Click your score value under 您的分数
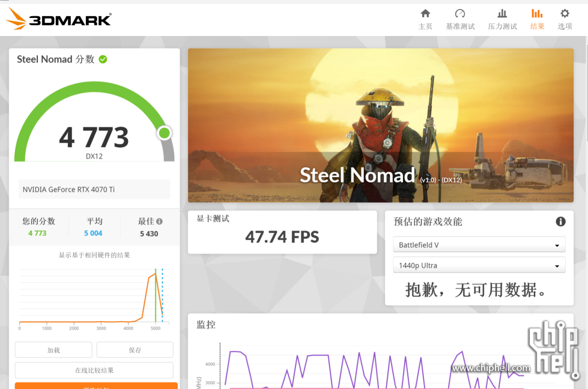Viewport: 588px width, 389px height. click(x=37, y=233)
